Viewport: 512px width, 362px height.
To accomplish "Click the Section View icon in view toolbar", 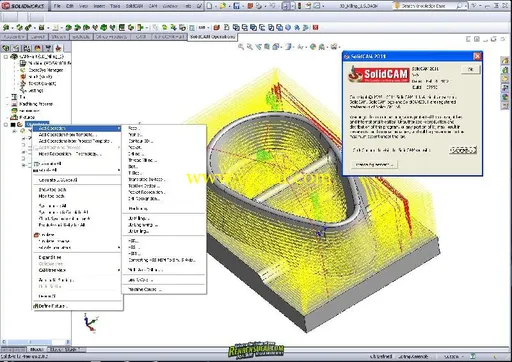I will click(x=267, y=47).
